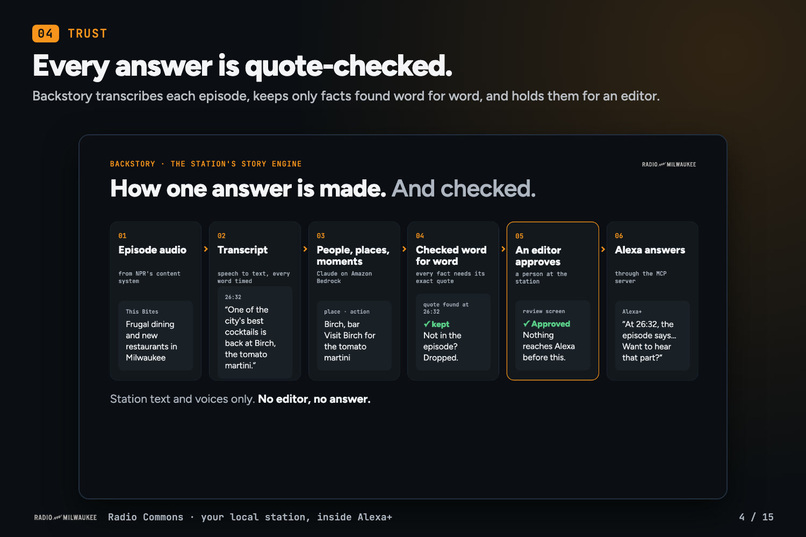The image size is (806, 537).
Task: Click the "Transcript" card title
Action: pyautogui.click(x=243, y=250)
